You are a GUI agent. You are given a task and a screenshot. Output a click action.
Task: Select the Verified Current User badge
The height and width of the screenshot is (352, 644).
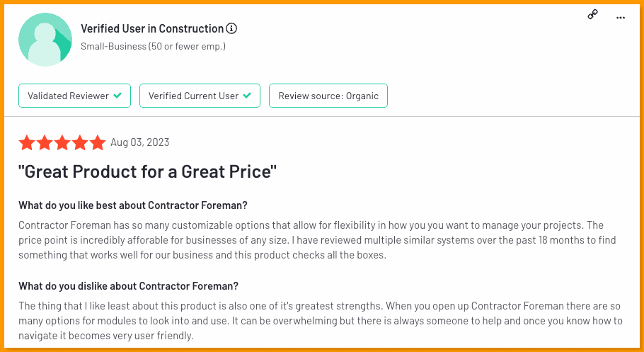tap(200, 96)
